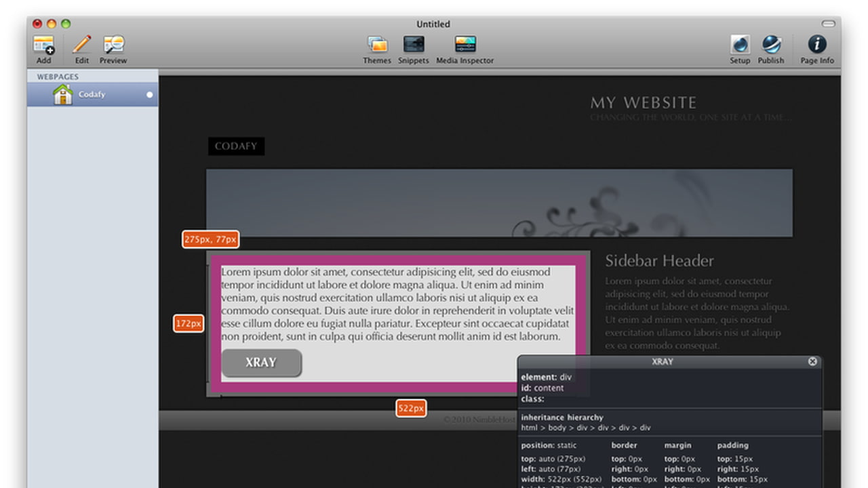Click the MY WEBSITE title heading

[x=644, y=103]
